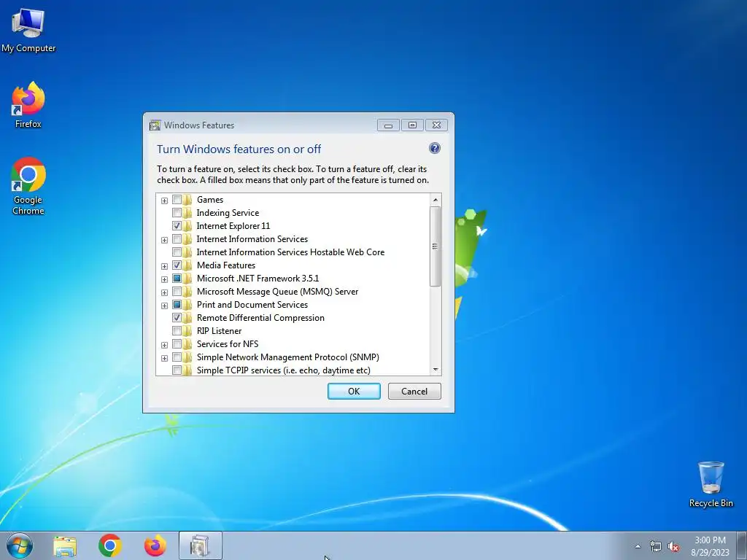747x560 pixels.
Task: Launch Chrome from the taskbar
Action: click(x=110, y=545)
